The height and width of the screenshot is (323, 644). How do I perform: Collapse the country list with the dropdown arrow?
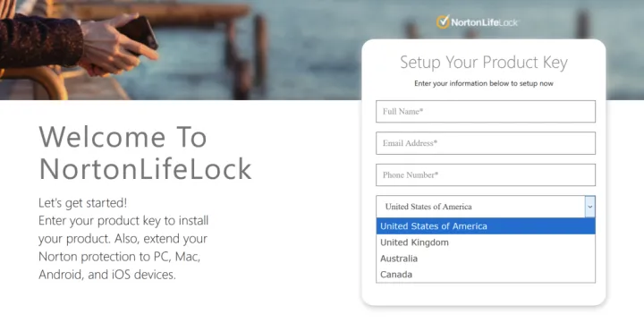[589, 207]
